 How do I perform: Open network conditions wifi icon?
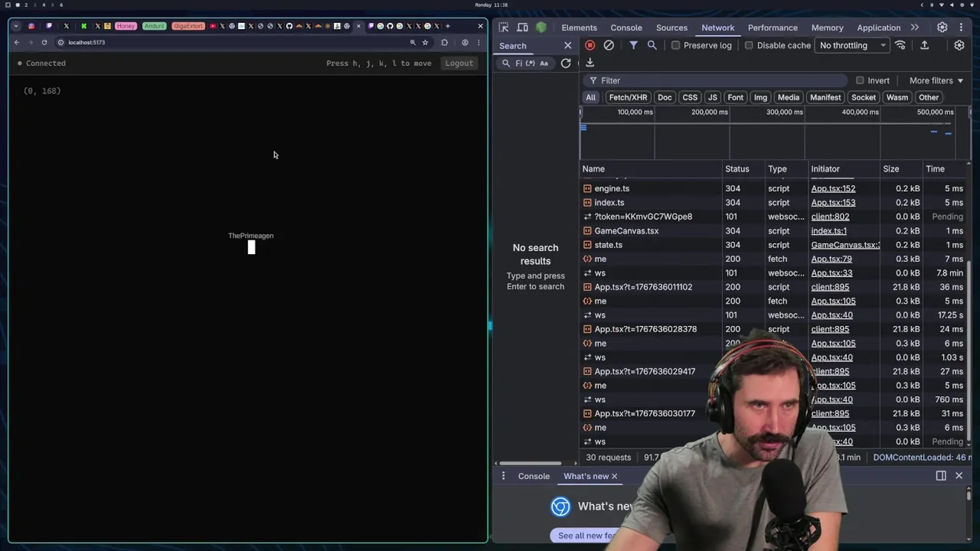coord(900,45)
